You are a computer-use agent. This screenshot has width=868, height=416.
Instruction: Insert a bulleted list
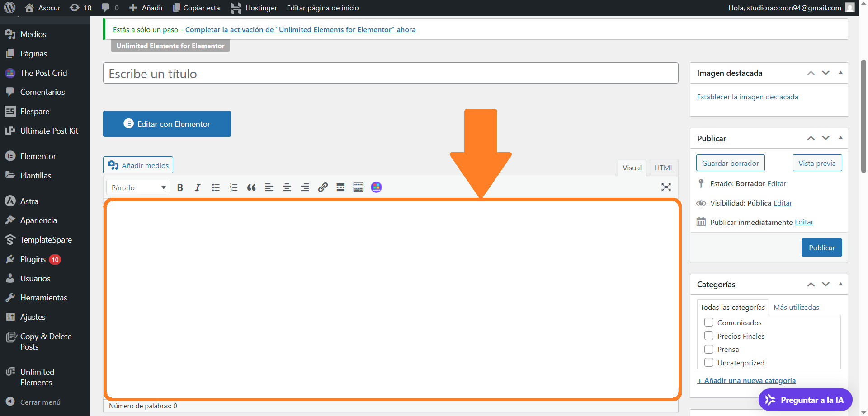(x=216, y=187)
